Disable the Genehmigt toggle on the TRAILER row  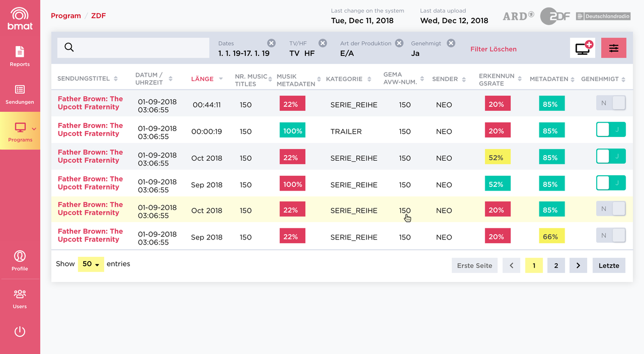pyautogui.click(x=611, y=130)
